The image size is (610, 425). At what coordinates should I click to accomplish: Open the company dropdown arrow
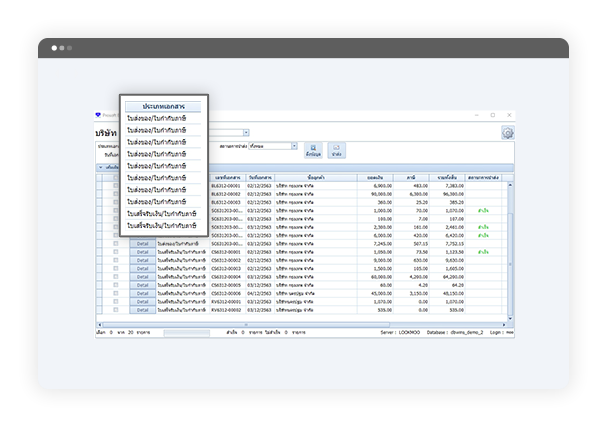click(246, 133)
